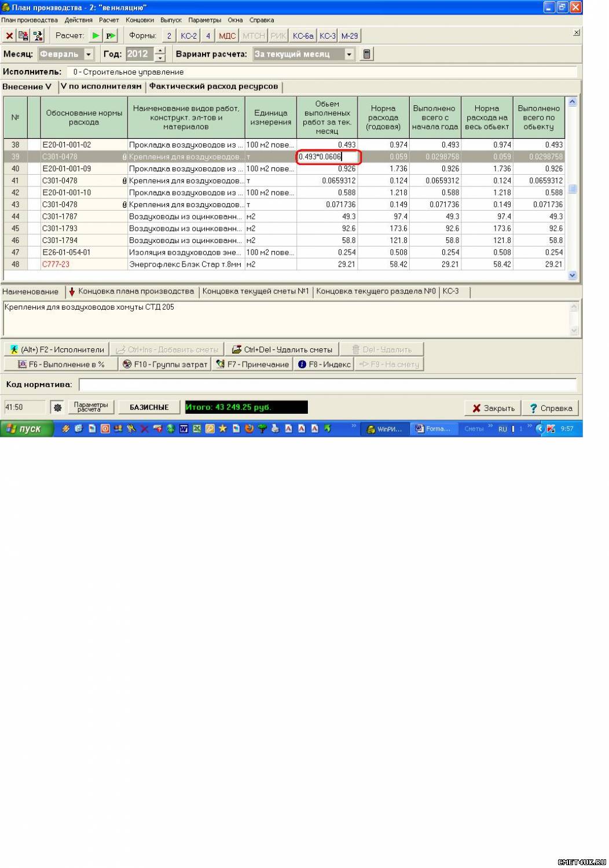Open form 2
Screen dimensions: 609x868
coord(169,36)
